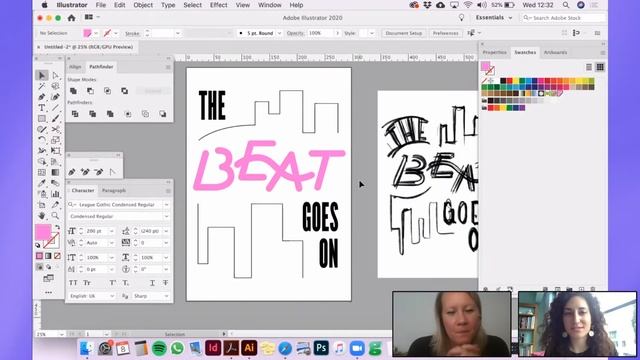
Task: Toggle All Caps in the Character panel
Action: click(73, 283)
